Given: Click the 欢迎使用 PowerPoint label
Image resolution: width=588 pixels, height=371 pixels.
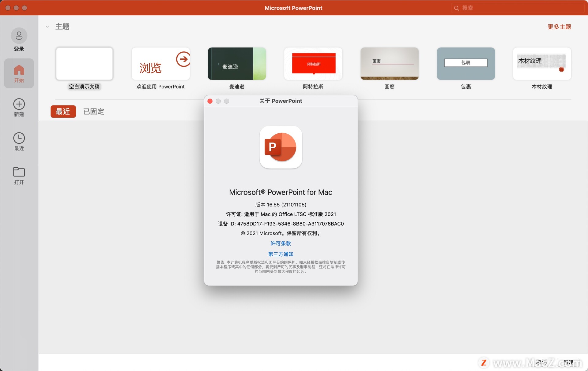Looking at the screenshot, I should [160, 87].
